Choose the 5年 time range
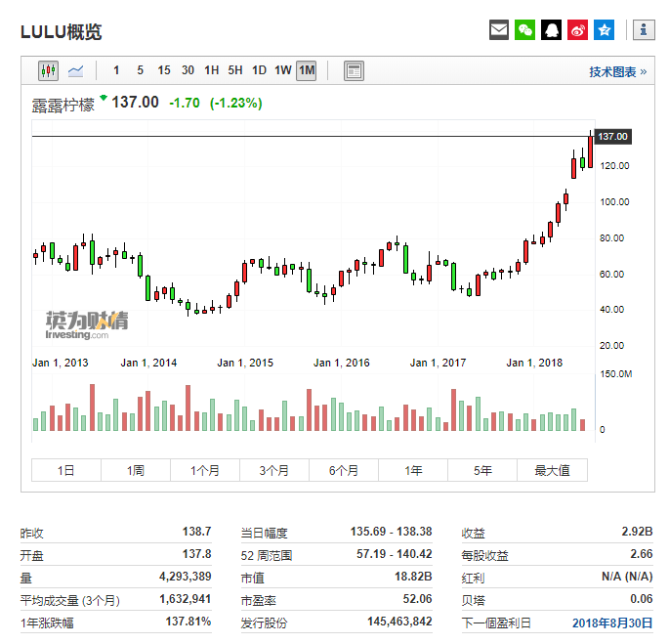This screenshot has width=669, height=644. tap(482, 470)
